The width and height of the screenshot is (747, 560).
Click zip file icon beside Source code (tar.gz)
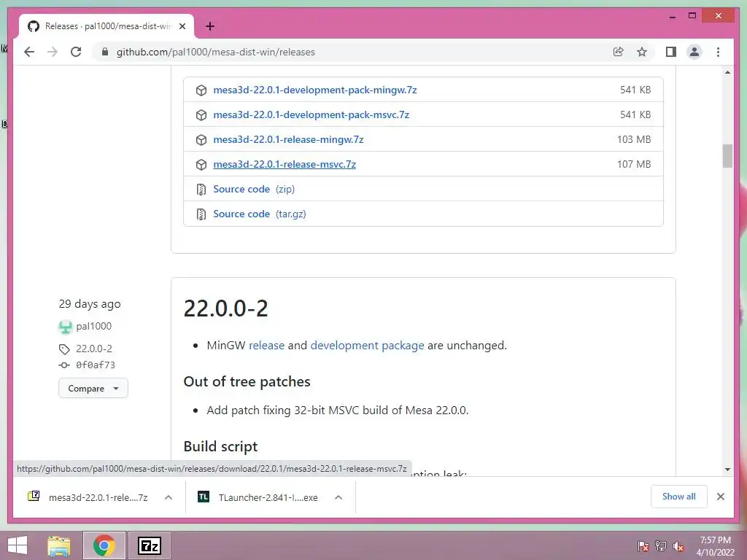pos(201,214)
